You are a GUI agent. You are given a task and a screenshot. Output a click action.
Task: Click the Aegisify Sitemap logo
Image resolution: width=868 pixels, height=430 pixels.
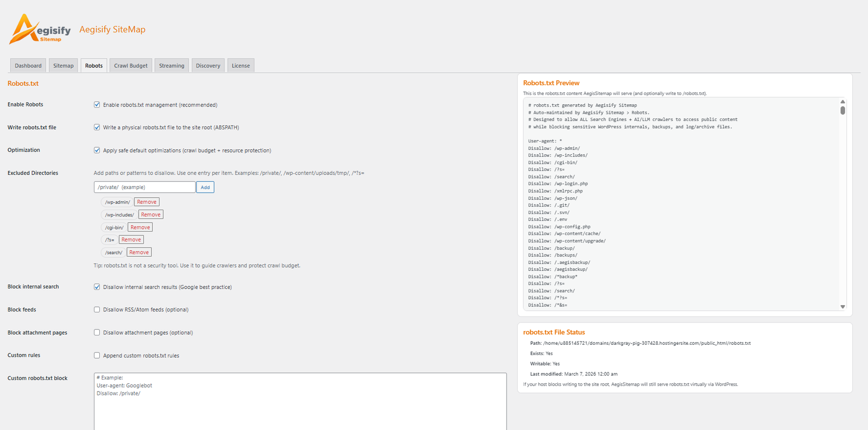pos(40,29)
